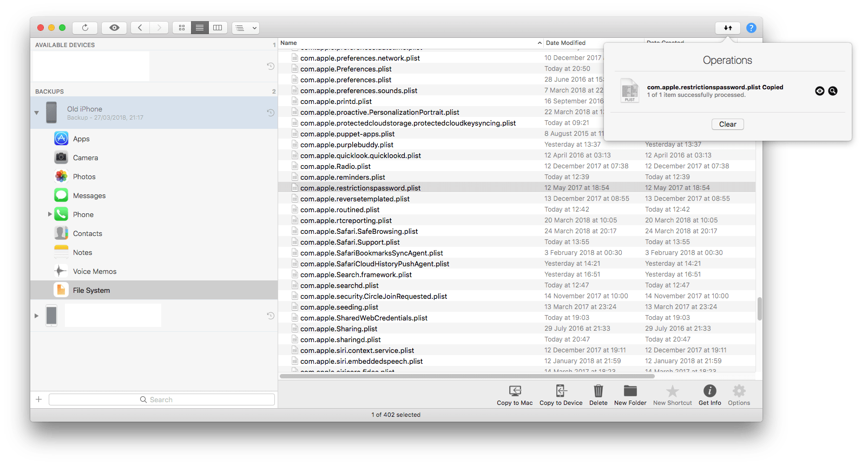
Task: Delete the selected file
Action: tap(599, 395)
